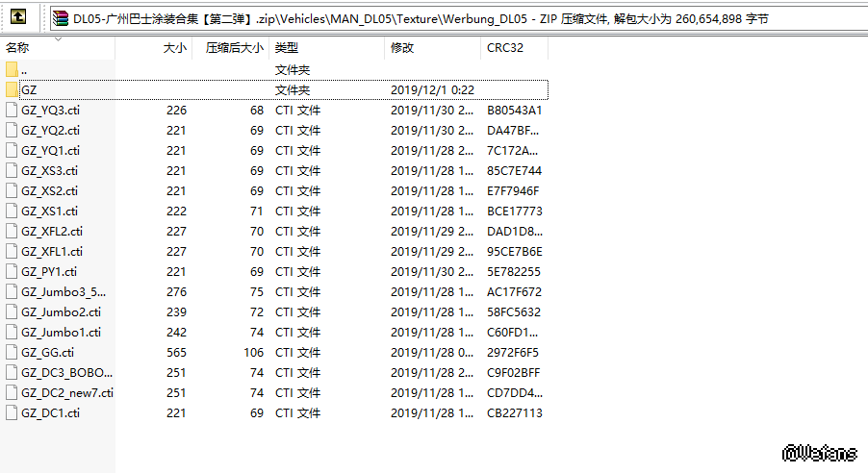868x473 pixels.
Task: Click file icon of GZ_GG.cti
Action: coord(12,353)
